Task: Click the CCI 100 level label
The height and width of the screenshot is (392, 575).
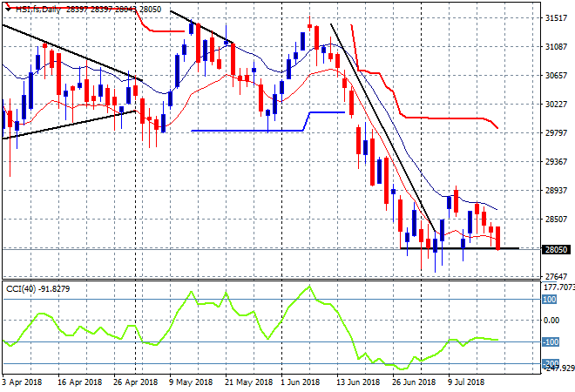Action: point(550,300)
